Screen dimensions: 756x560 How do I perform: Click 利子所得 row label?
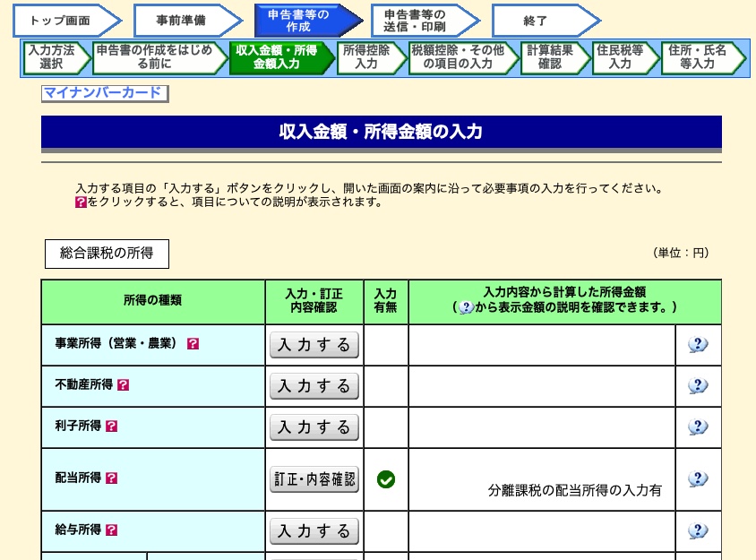click(78, 426)
